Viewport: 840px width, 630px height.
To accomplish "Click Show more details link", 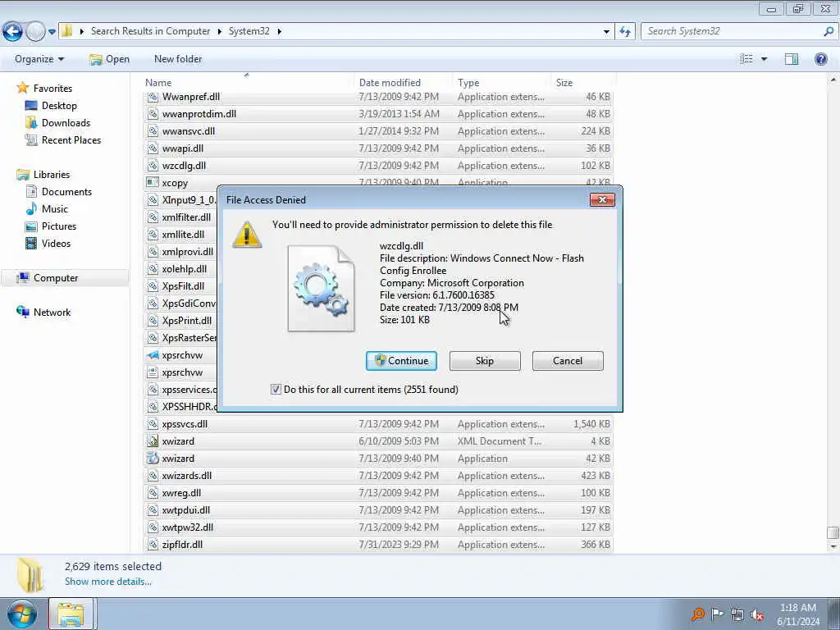I will point(107,582).
